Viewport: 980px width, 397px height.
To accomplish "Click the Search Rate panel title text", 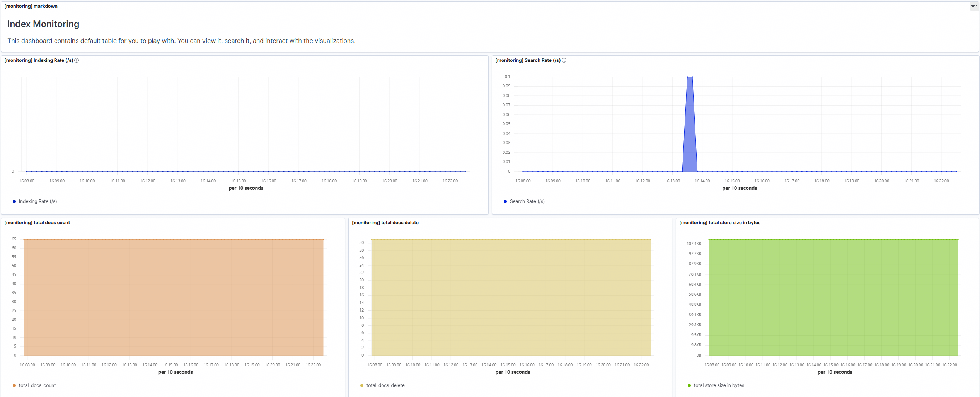I will click(x=528, y=60).
